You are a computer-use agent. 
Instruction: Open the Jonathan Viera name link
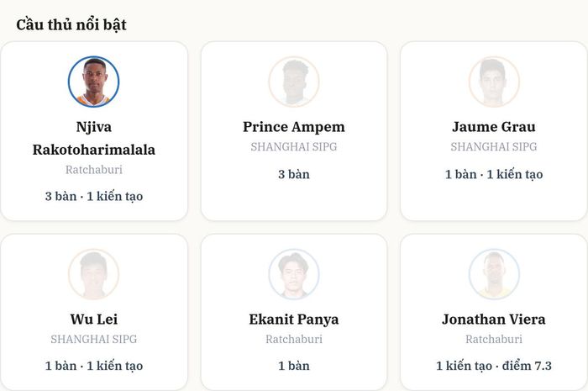[494, 320]
